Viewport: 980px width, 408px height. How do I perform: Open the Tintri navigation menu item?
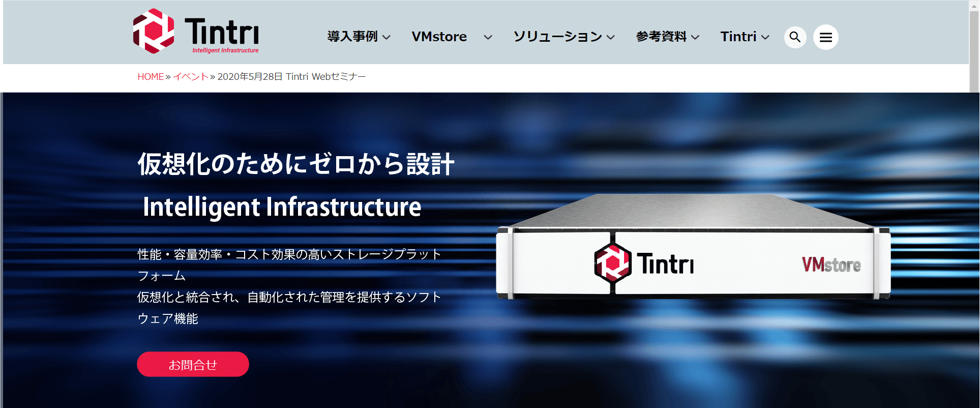(x=738, y=37)
